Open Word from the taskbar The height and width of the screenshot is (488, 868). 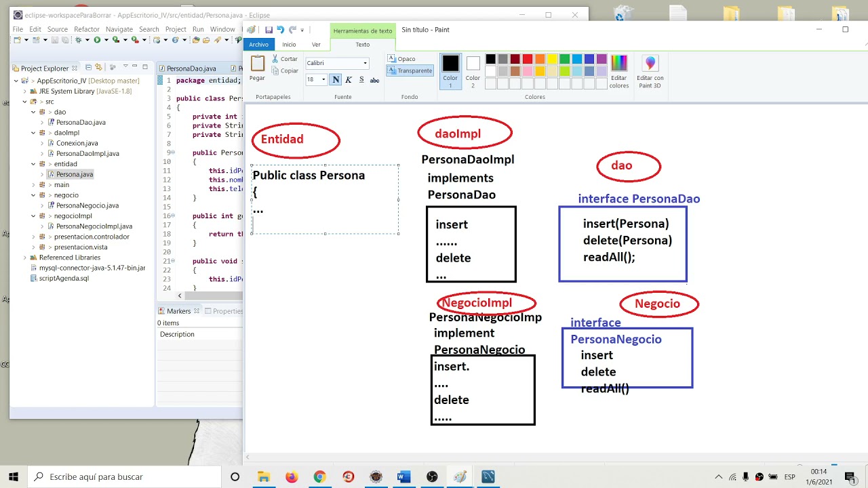coord(403,476)
